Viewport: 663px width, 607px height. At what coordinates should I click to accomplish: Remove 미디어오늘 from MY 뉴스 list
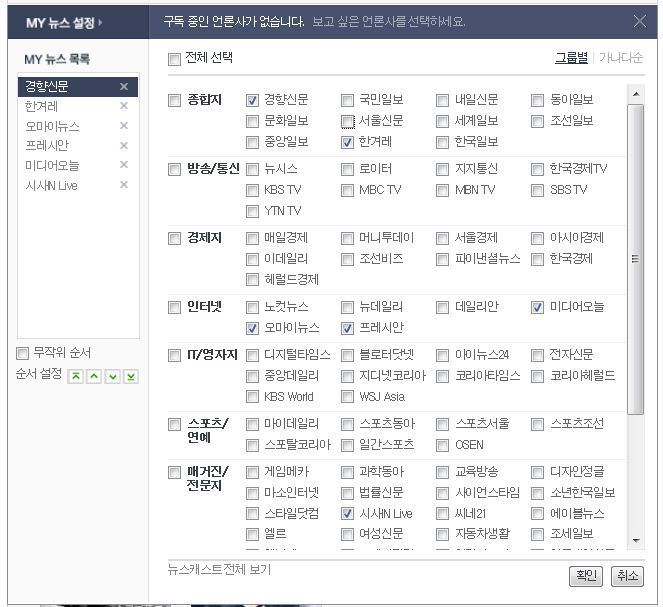tap(124, 164)
